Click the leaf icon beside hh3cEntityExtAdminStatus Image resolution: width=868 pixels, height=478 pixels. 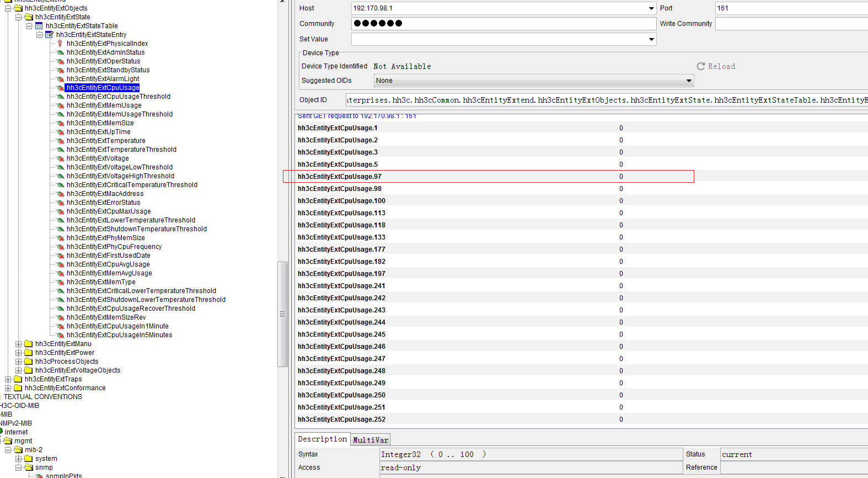(60, 52)
